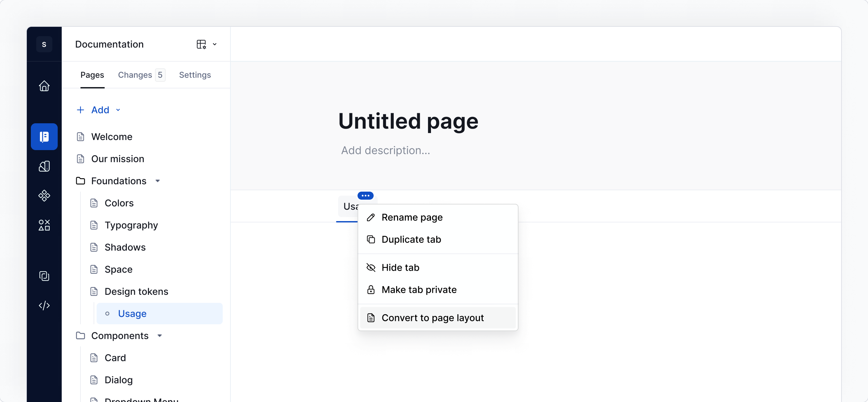Select Convert to page layout option
Screen dimensions: 868x402
tap(432, 318)
